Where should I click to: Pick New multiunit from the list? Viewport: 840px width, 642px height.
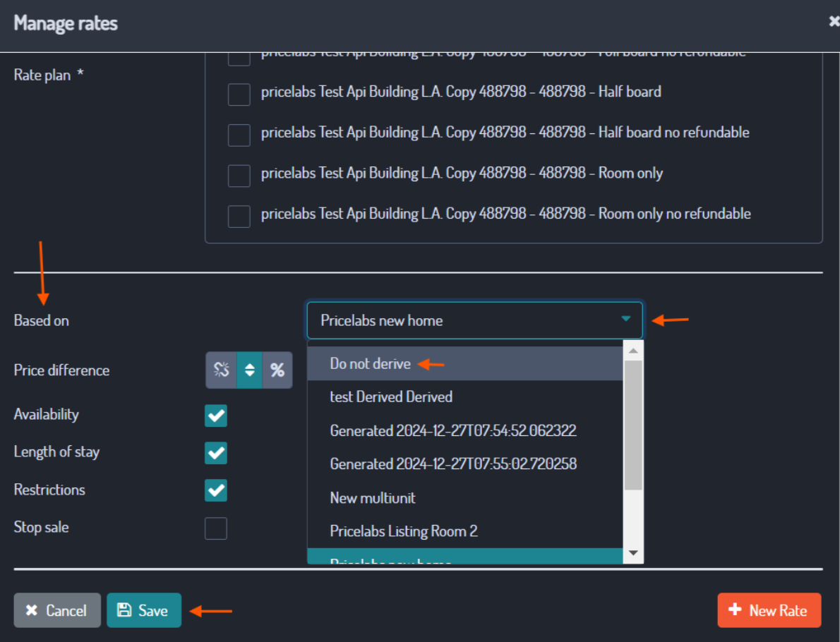click(465, 498)
